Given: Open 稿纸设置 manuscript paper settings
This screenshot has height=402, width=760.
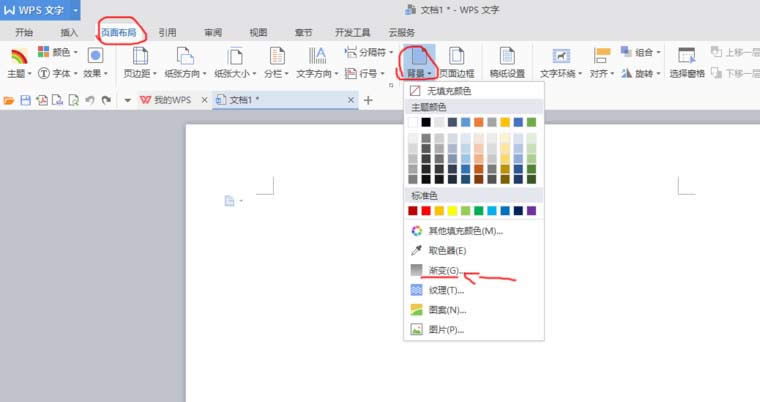Looking at the screenshot, I should tap(507, 64).
